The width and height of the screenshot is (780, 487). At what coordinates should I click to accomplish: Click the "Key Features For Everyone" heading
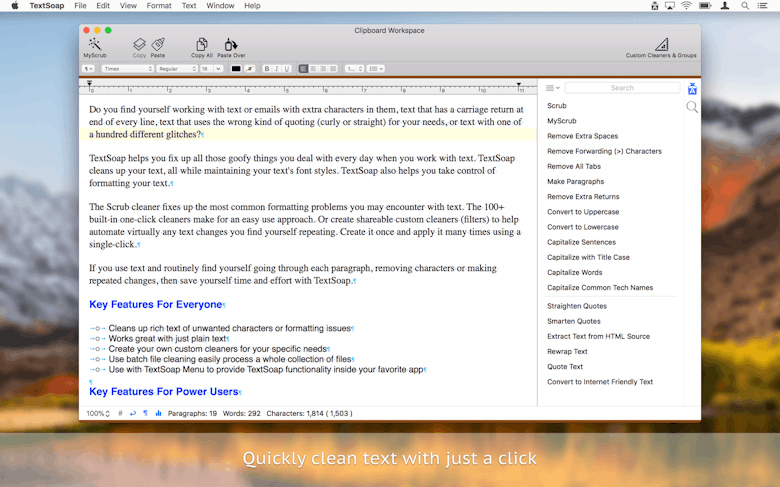tap(156, 304)
